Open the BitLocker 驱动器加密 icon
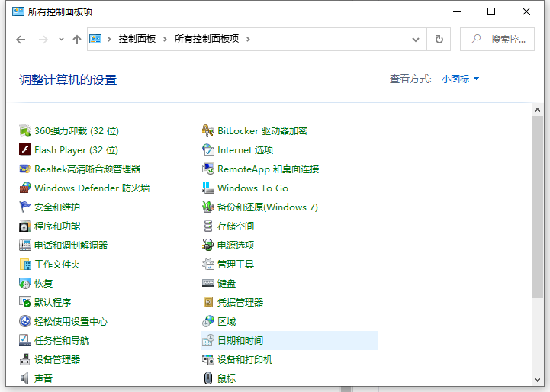The width and height of the screenshot is (550, 392). pos(208,131)
